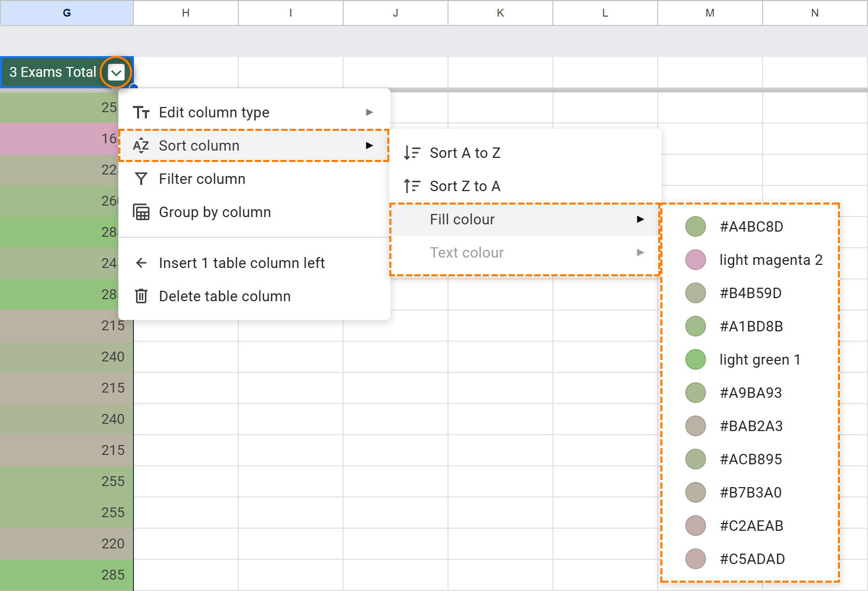Select column L header
This screenshot has width=868, height=591.
coord(605,13)
